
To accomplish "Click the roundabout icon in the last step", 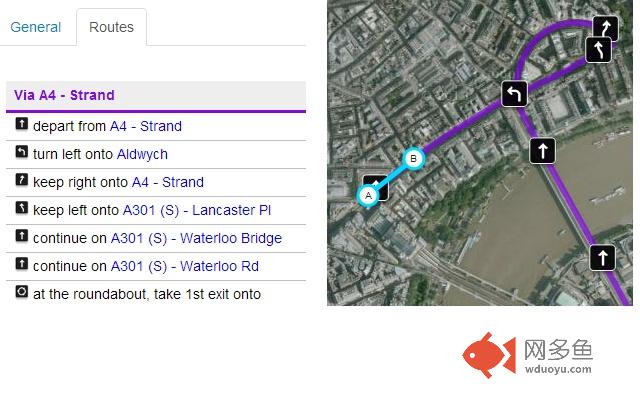I will [22, 294].
